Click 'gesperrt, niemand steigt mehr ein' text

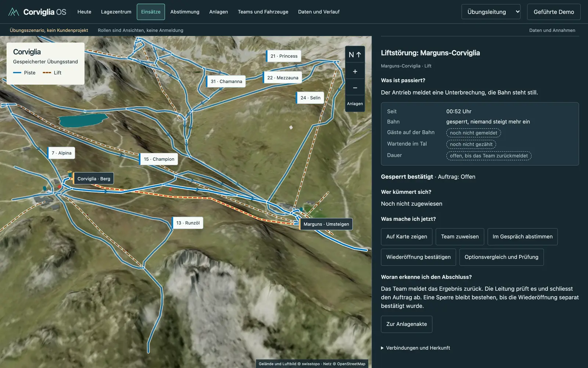(x=488, y=121)
